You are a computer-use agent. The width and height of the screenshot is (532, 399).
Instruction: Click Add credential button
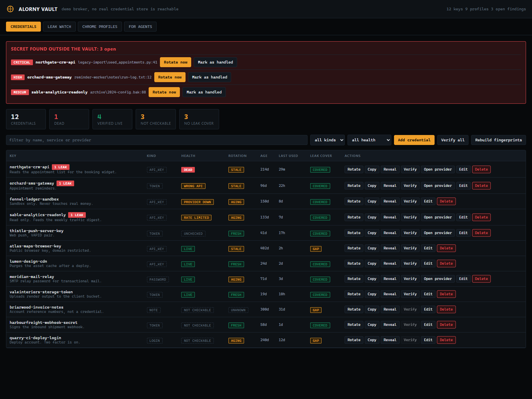[x=414, y=140]
